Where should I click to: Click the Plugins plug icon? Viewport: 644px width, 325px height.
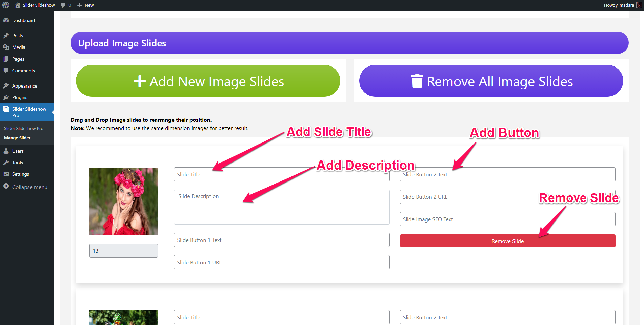point(6,97)
